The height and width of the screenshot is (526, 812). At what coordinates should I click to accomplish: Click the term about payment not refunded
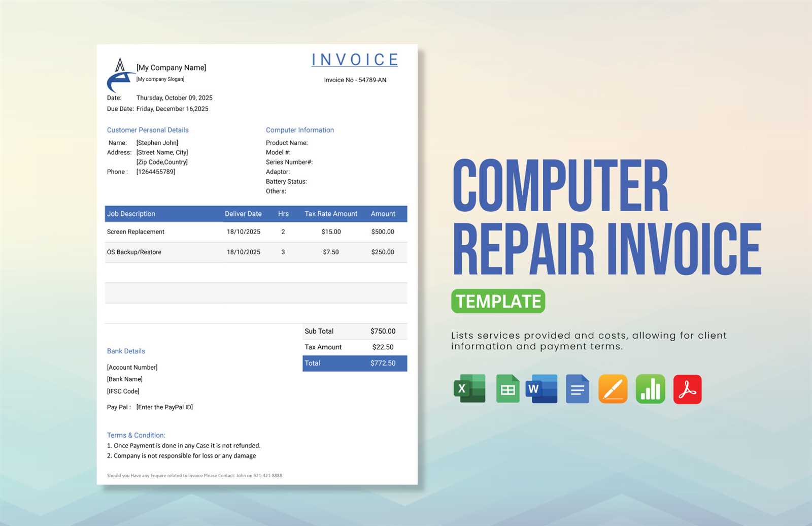tap(184, 446)
